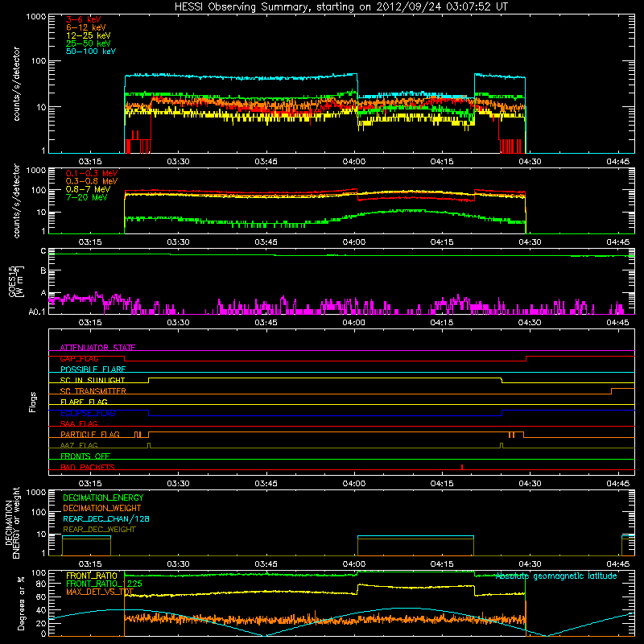Click the REAR_DEC_CHAN/128 legend label

coord(106,518)
